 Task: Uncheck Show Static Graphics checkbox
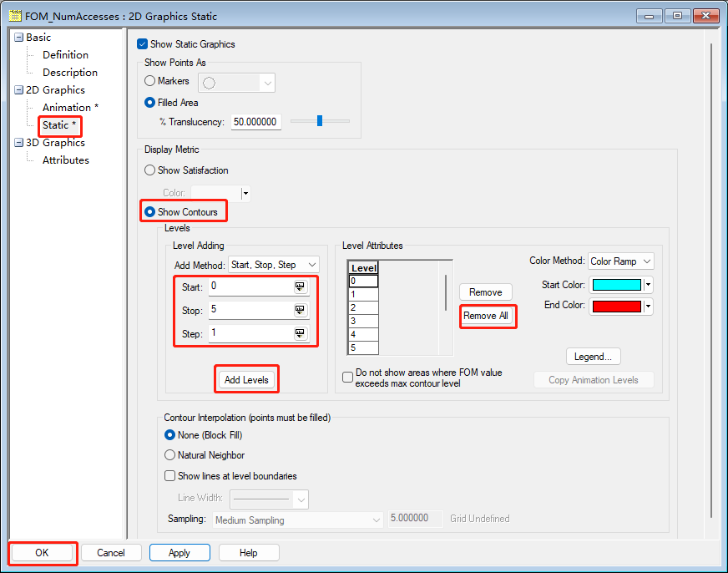click(x=143, y=44)
